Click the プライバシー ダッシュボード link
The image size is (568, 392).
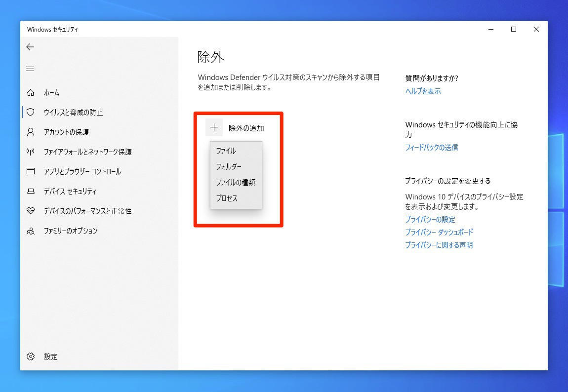tap(439, 233)
